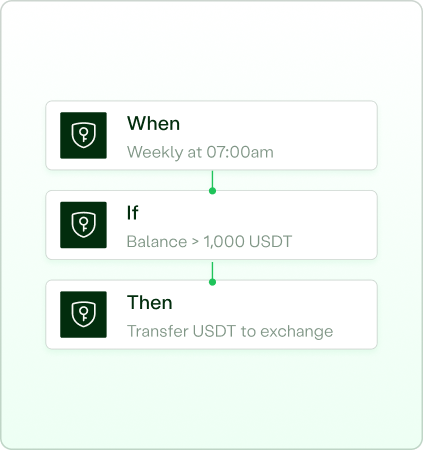Edit the "Weekly at 07:00am" schedule text
The height and width of the screenshot is (450, 423).
[x=200, y=152]
